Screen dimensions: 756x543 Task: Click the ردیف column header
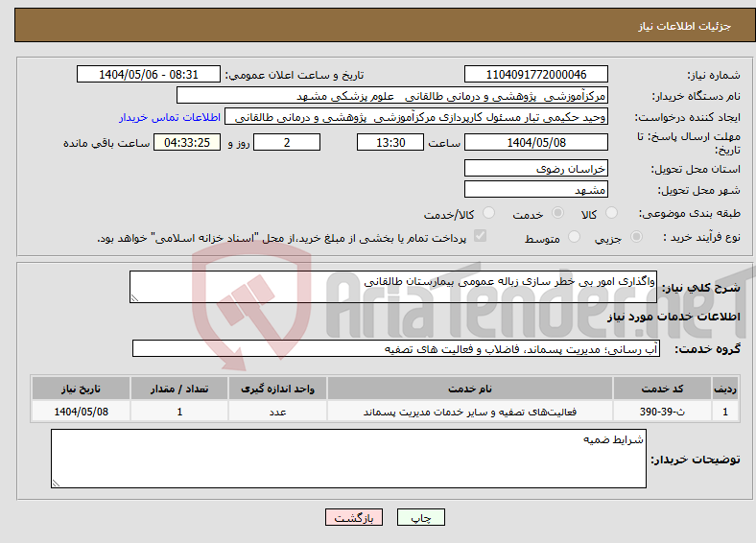click(x=725, y=389)
